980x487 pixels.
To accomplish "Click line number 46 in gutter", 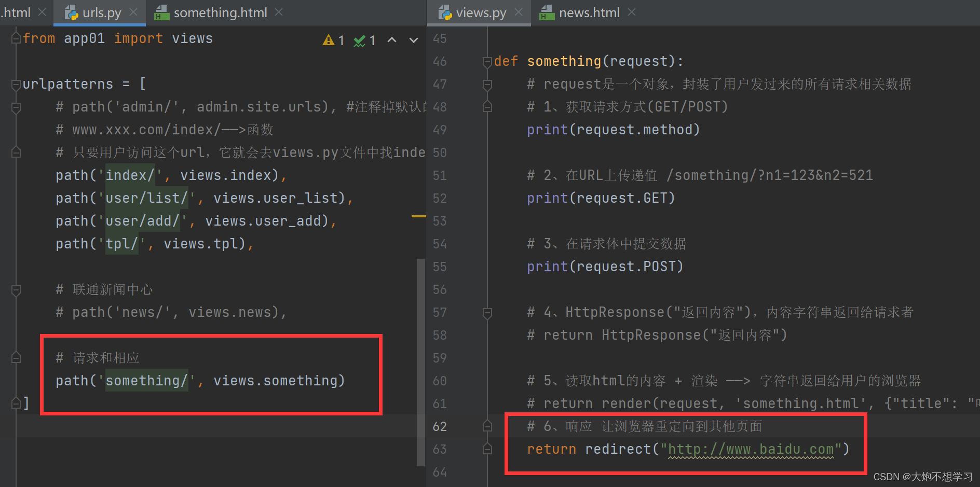I will (440, 61).
